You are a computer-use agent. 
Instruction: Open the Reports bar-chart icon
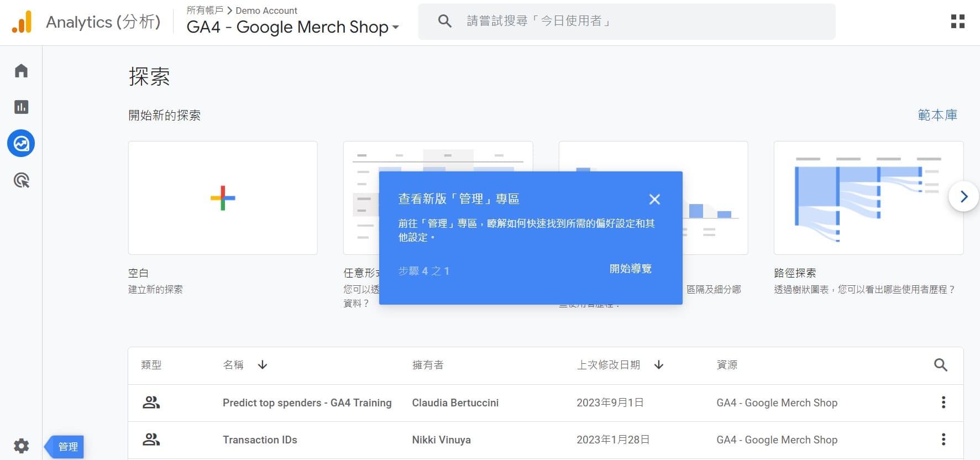point(21,107)
